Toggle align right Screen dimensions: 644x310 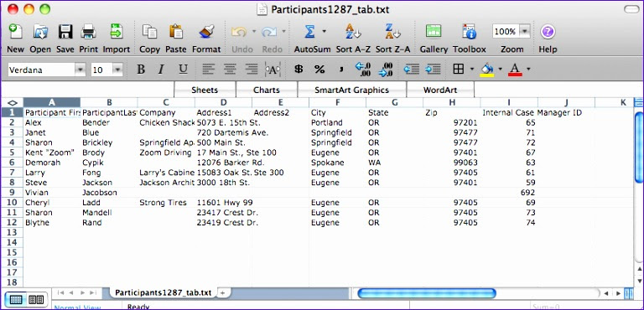251,70
